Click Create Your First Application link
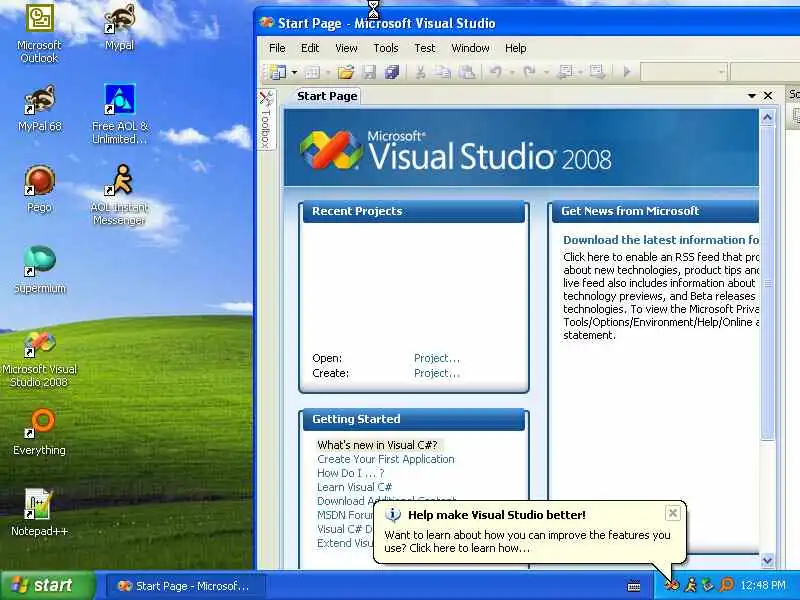800x600 pixels. (386, 459)
